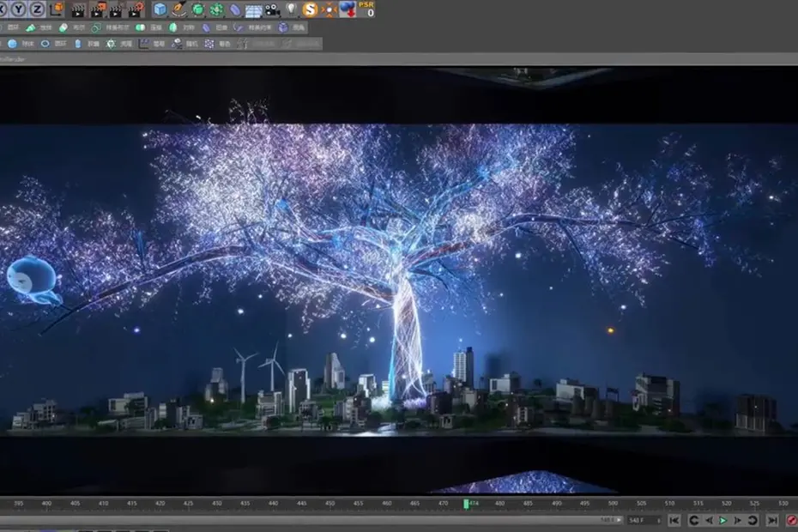Click the blue sphere icon in third row
The height and width of the screenshot is (532, 798).
click(12, 44)
